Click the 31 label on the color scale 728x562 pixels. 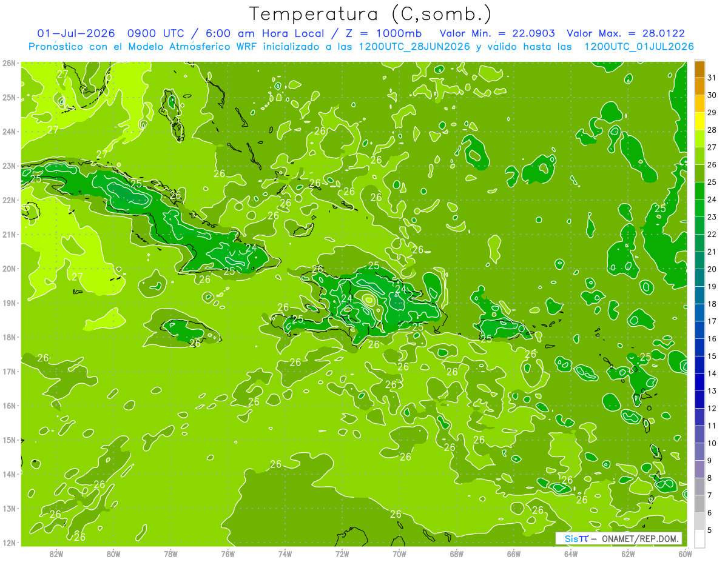click(712, 78)
